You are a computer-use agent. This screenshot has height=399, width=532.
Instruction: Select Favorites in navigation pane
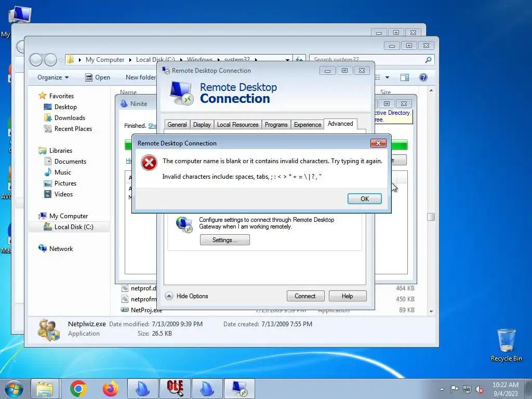point(61,96)
